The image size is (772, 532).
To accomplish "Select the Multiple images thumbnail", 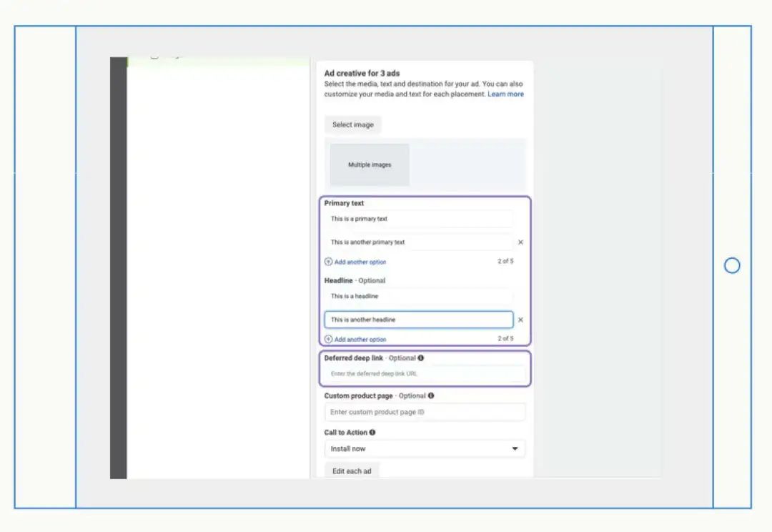I will tap(370, 164).
